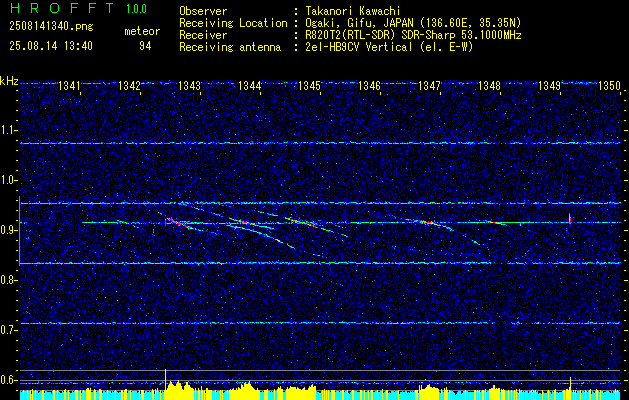629x400 pixels.
Task: Select the filename 2508141340.png
Action: [51, 26]
